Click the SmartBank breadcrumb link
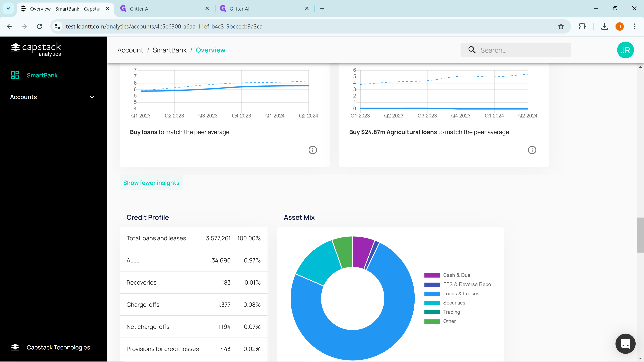644x362 pixels. click(170, 50)
